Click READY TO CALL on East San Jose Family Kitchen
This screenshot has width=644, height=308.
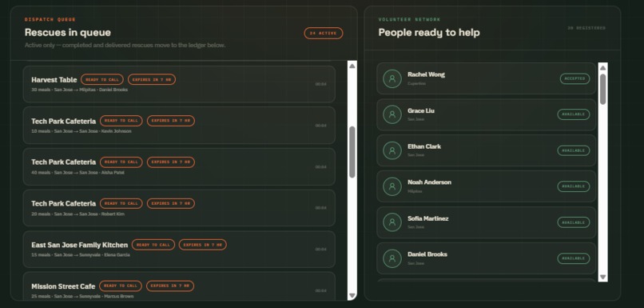[153, 245]
